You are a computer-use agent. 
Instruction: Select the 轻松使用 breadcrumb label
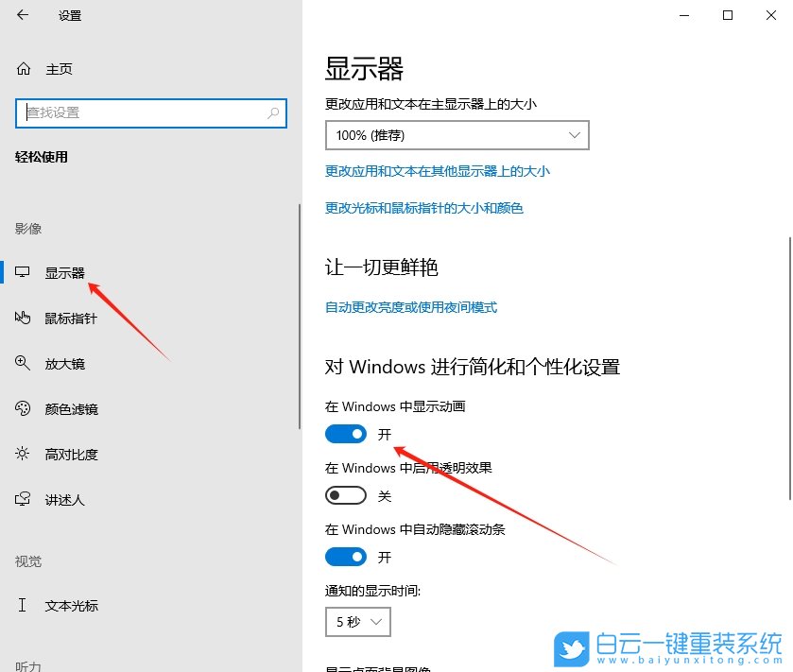(x=39, y=157)
